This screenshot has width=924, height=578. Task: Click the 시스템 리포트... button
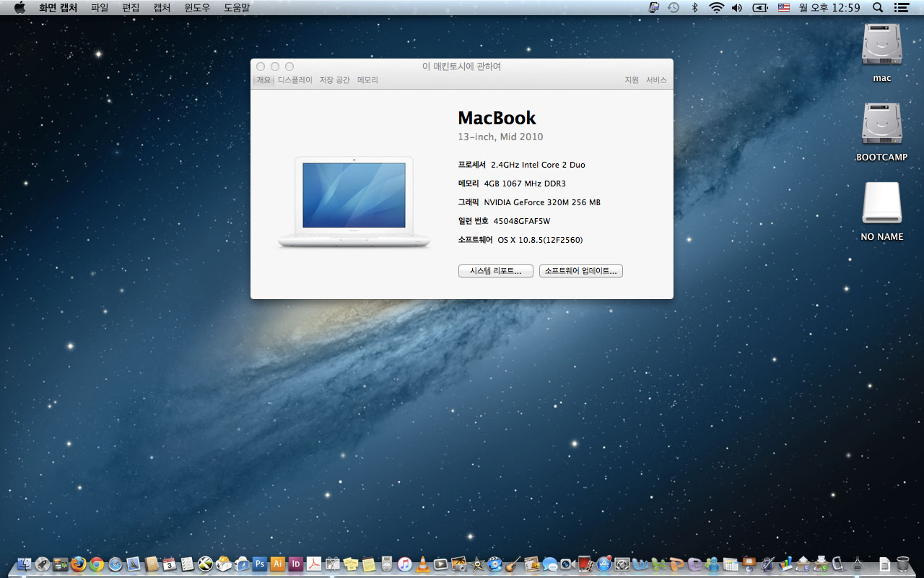[495, 271]
